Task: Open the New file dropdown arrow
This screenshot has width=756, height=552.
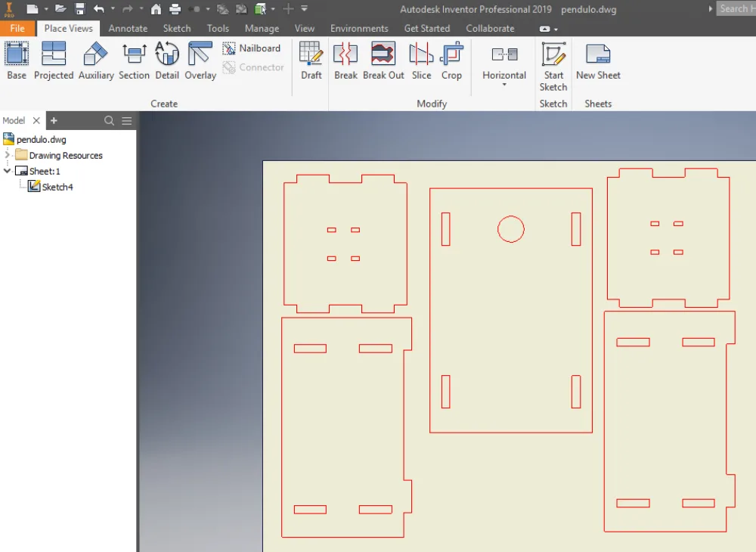Action: (x=46, y=8)
